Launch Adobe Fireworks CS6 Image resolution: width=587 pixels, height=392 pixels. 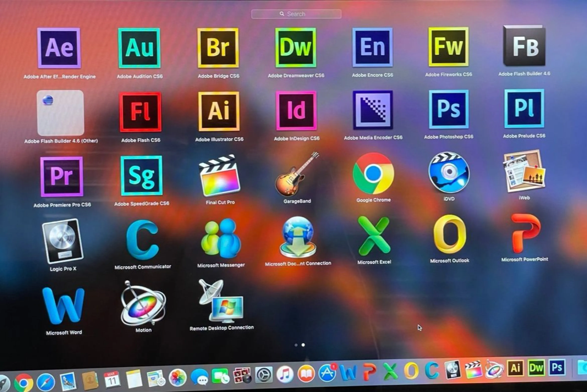tap(448, 47)
